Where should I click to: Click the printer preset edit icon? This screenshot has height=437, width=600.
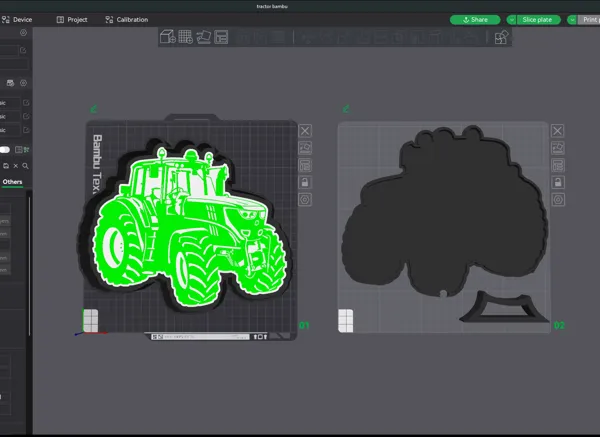[x=23, y=50]
